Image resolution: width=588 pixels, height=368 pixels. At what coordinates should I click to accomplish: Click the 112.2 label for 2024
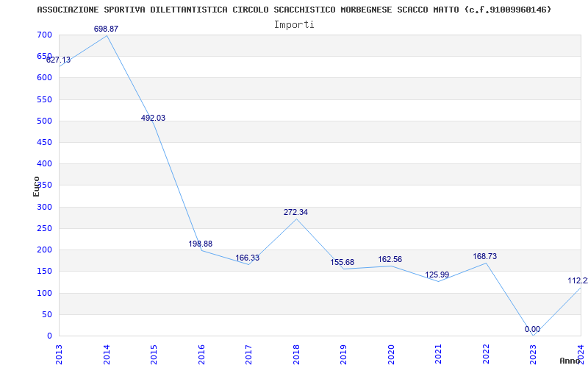point(578,281)
